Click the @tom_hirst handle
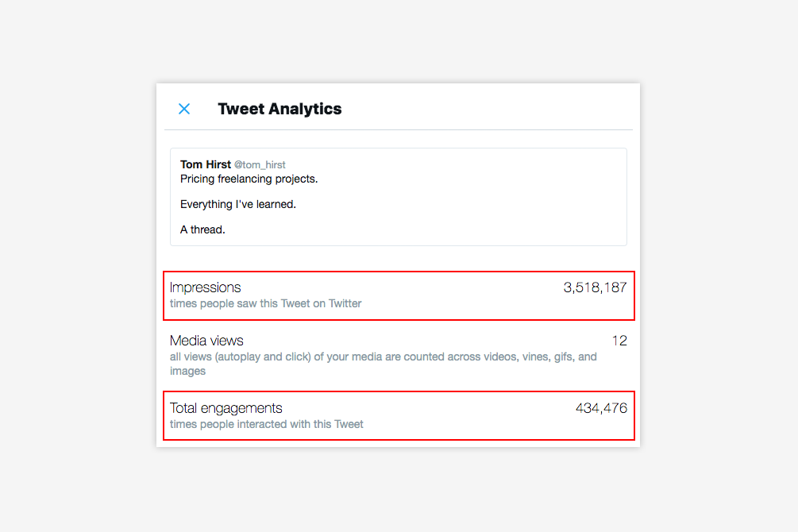 (x=260, y=165)
